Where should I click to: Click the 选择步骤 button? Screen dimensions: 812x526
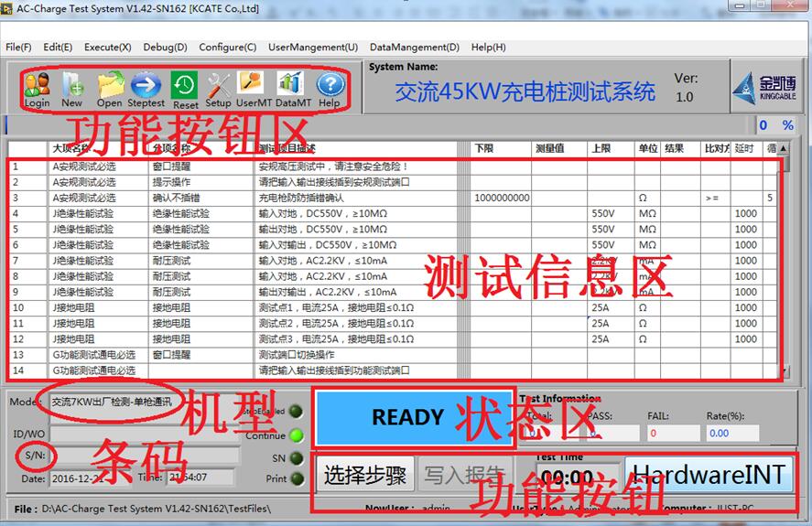pyautogui.click(x=365, y=475)
